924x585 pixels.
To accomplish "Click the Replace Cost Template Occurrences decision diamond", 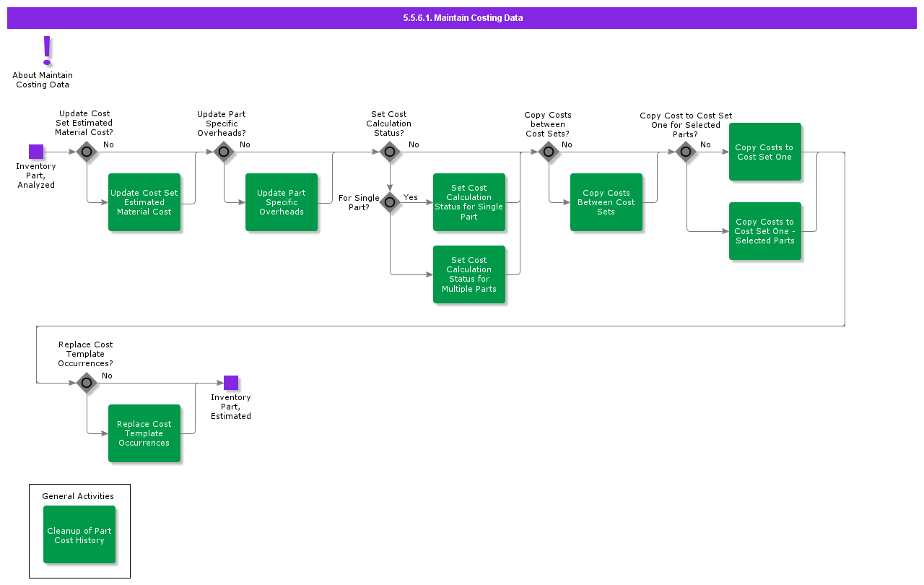I will pos(87,383).
